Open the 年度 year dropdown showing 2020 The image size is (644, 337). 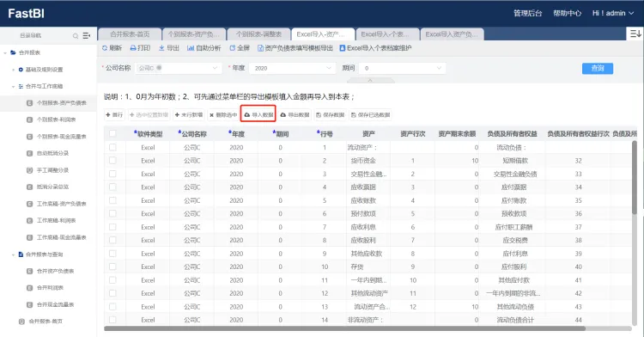(292, 68)
